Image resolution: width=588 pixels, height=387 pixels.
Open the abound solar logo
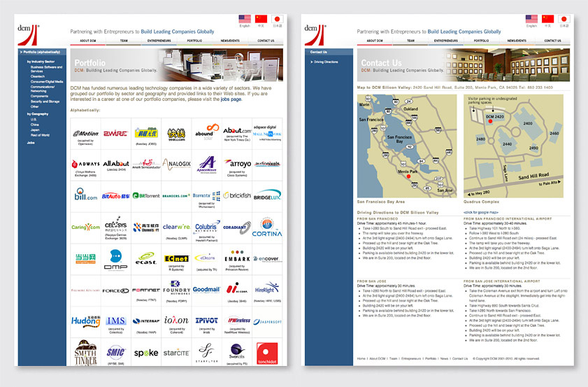pos(207,132)
